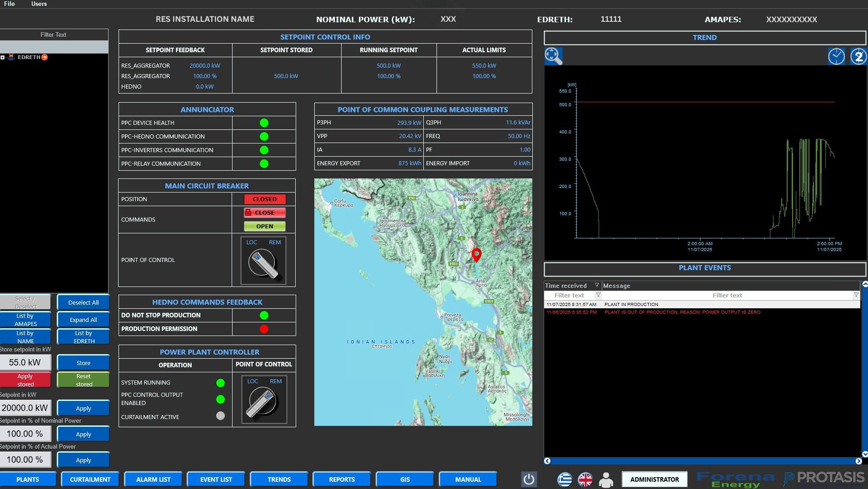
Task: Switch language using the Greek flag icon
Action: coord(565,479)
